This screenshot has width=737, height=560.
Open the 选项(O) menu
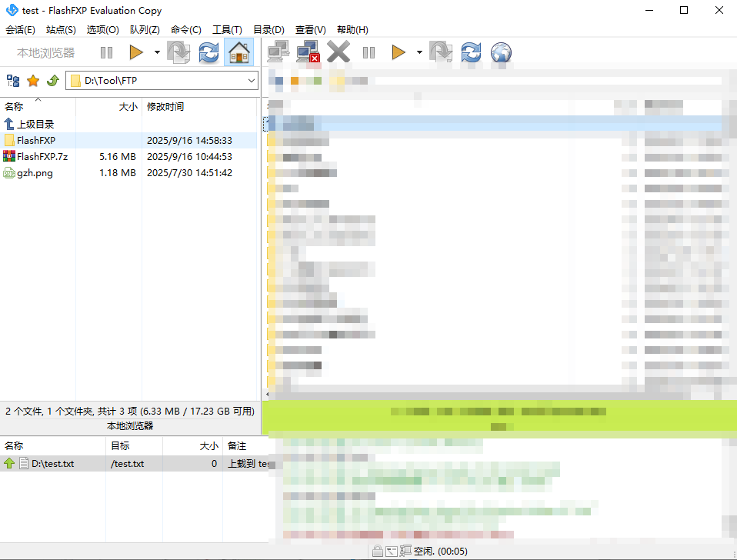click(x=103, y=29)
